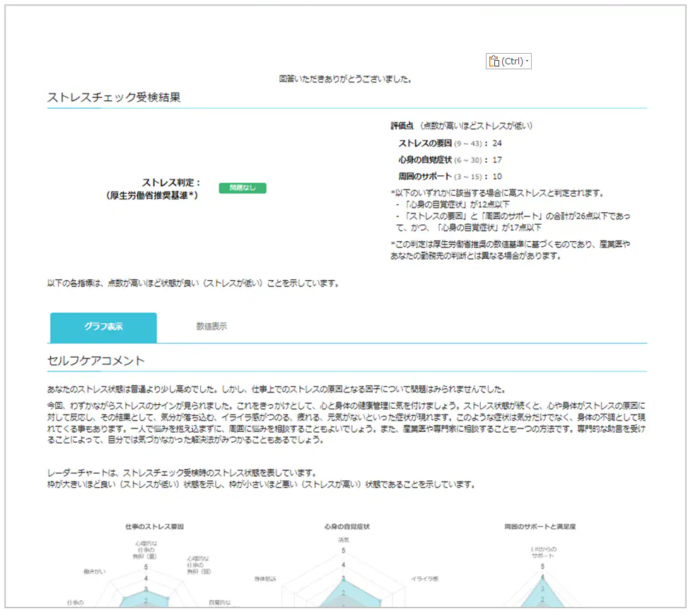Viewport: 693px width, 616px height.
Task: Click the 働きがい axis label
Action: 95,571
